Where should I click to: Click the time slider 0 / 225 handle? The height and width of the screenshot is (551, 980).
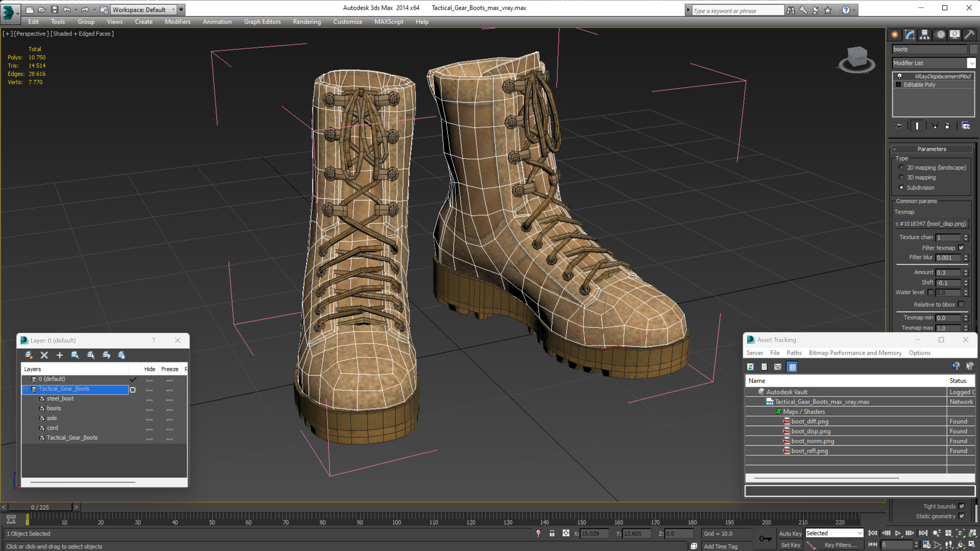click(40, 507)
